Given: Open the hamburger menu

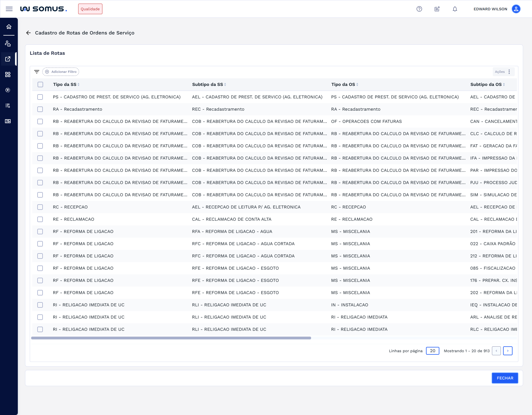Looking at the screenshot, I should tap(9, 9).
